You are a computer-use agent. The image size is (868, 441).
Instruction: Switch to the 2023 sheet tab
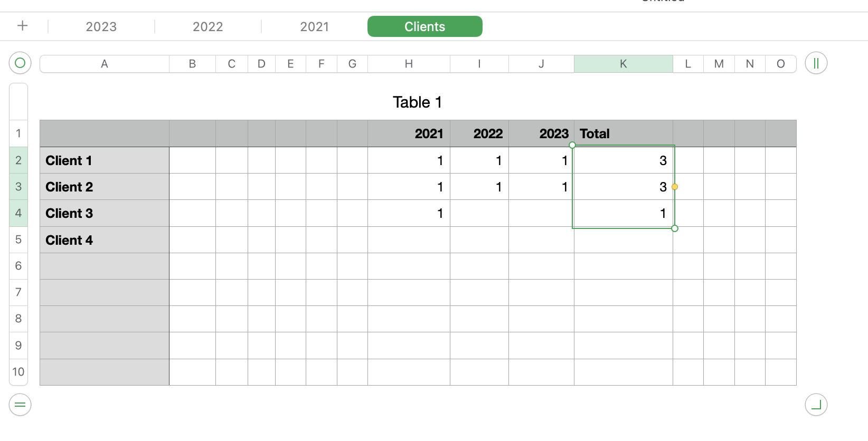click(101, 26)
